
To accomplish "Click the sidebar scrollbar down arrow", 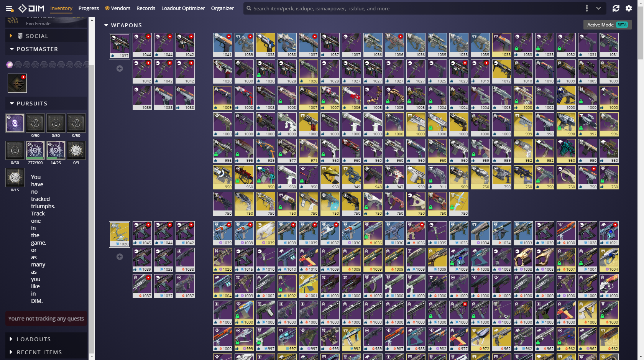I will pos(92,357).
